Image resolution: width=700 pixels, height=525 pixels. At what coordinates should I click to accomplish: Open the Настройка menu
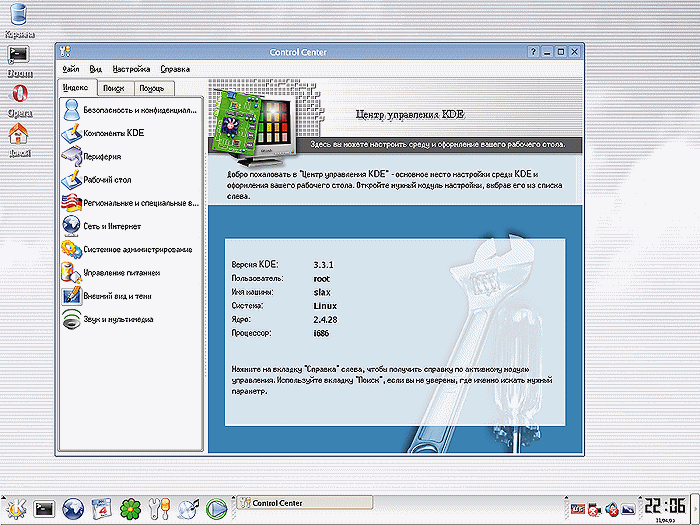tap(131, 69)
